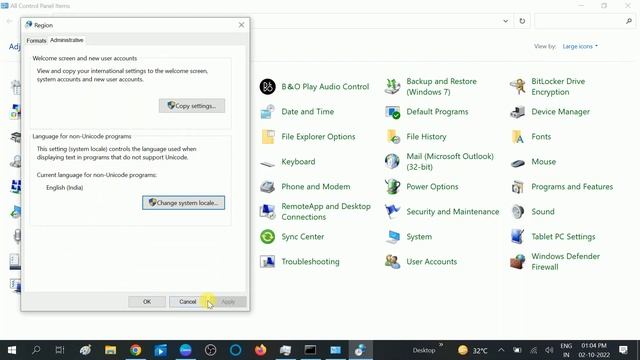This screenshot has width=640, height=360.
Task: Click the ENG IN language indicator
Action: (x=566, y=350)
